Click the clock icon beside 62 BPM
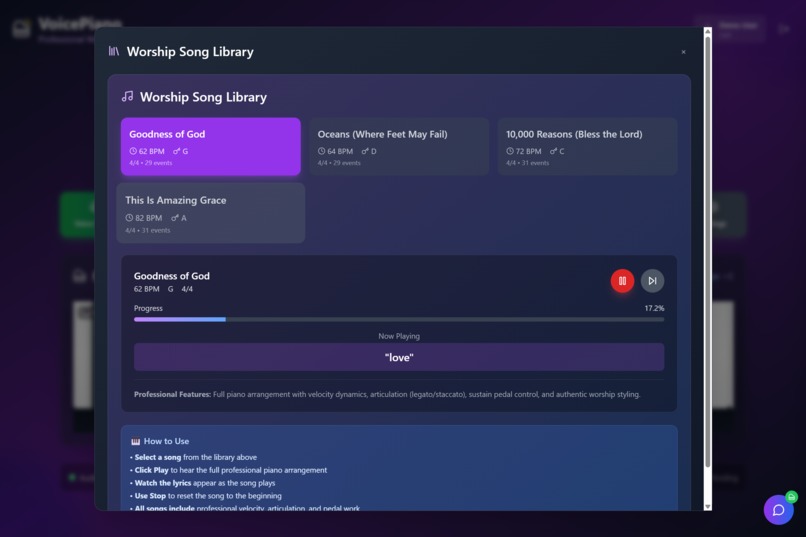This screenshot has width=806, height=537. [133, 151]
